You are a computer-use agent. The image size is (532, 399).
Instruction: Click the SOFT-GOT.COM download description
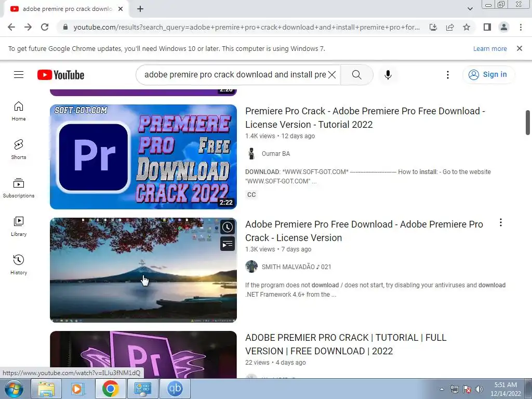tap(368, 177)
